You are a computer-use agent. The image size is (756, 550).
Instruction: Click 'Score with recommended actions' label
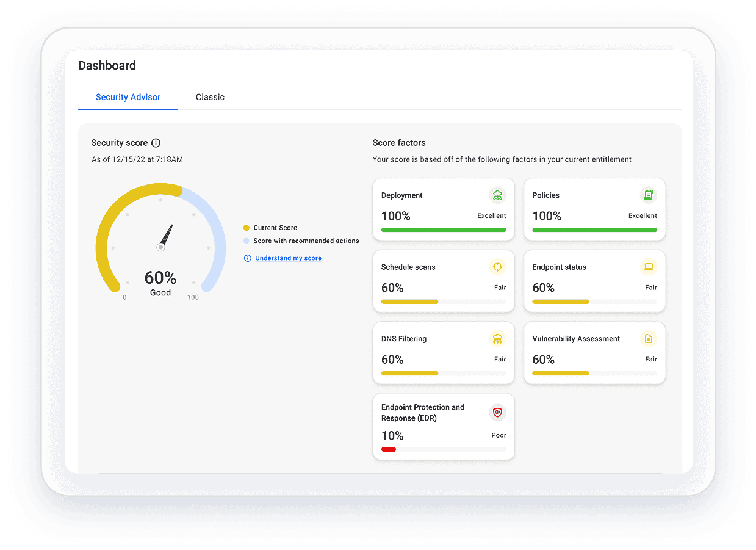point(306,241)
